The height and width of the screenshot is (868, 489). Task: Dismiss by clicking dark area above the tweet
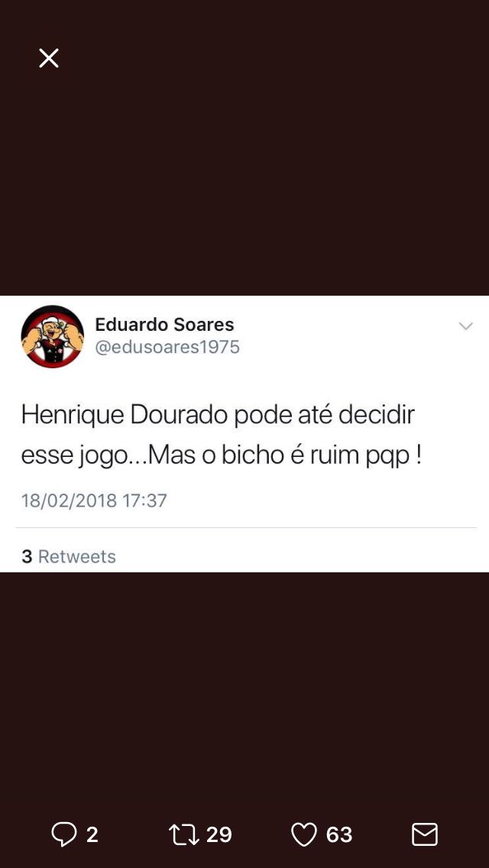point(244,166)
